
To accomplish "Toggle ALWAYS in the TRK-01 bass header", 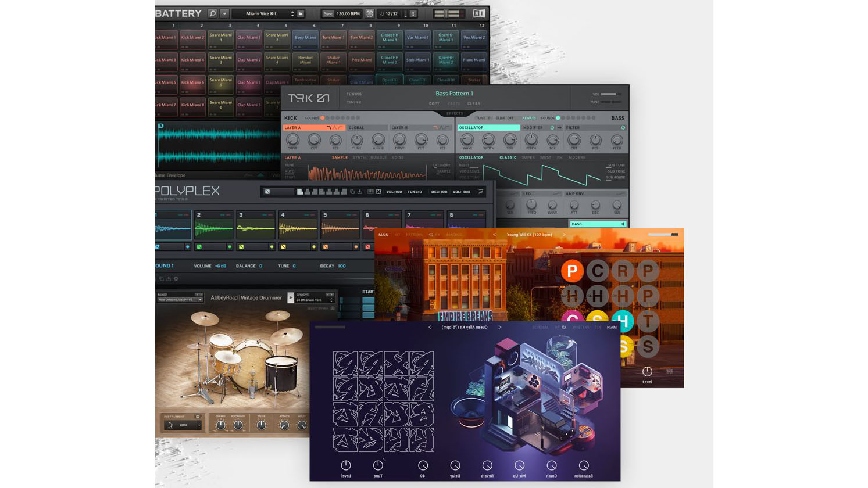I will (x=529, y=118).
